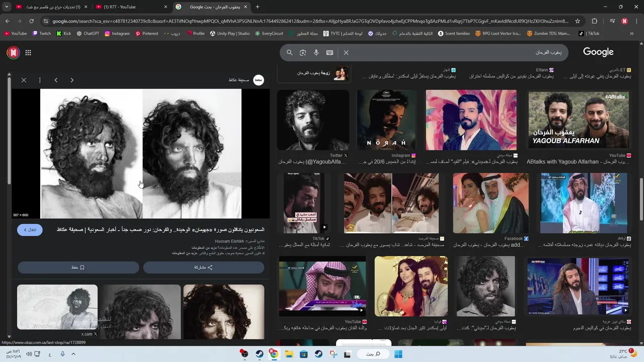Open the Instagram bookmark

click(x=117, y=34)
